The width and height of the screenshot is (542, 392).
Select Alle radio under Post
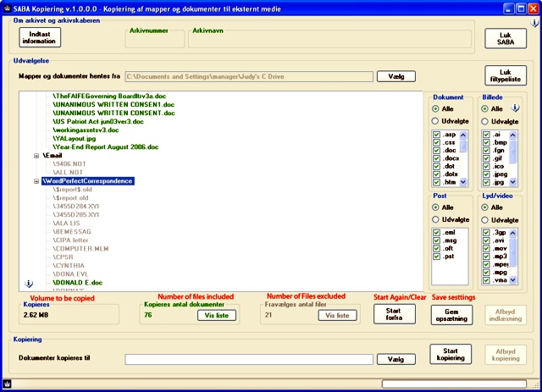click(x=435, y=207)
